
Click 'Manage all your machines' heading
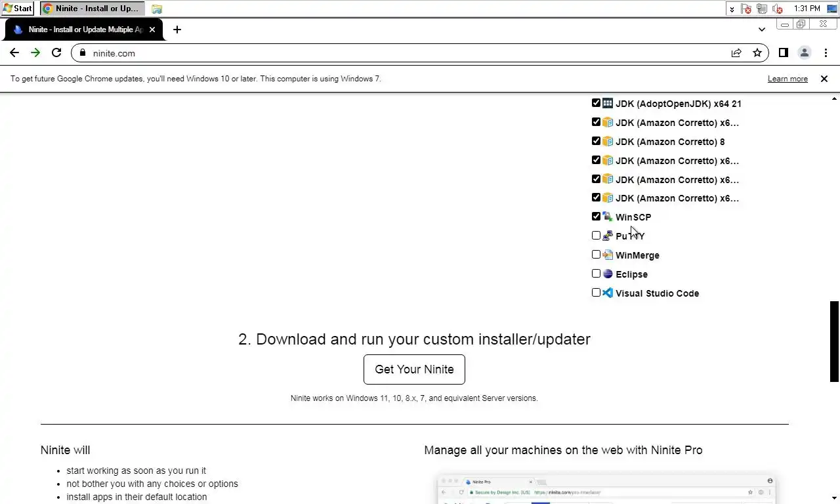click(563, 450)
